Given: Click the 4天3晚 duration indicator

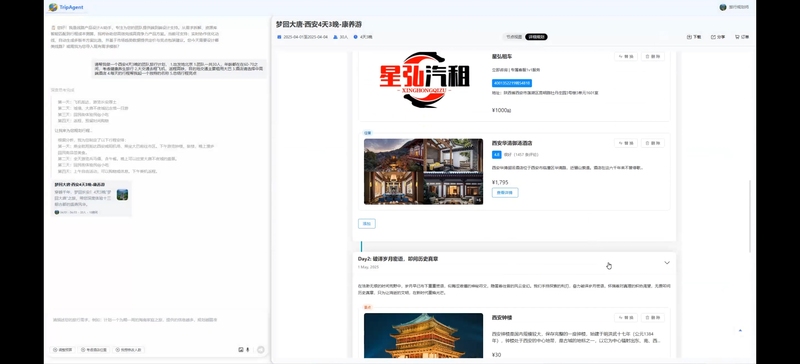Looking at the screenshot, I should 363,37.
